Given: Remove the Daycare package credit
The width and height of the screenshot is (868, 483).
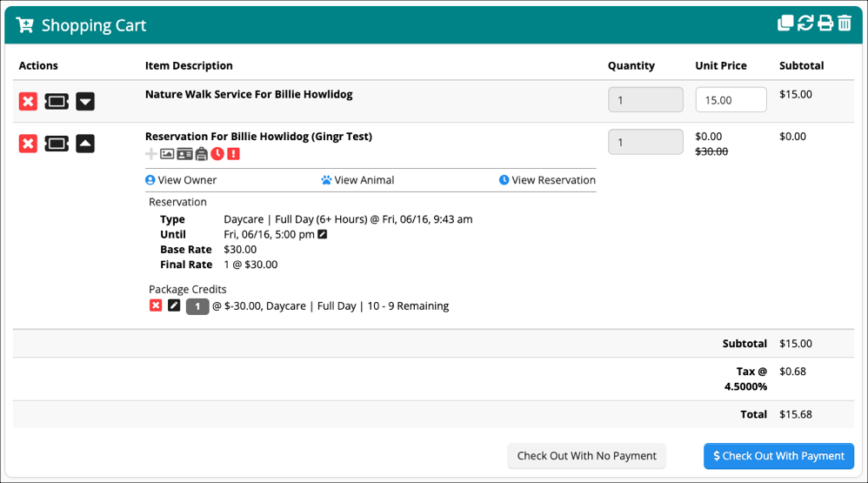Looking at the screenshot, I should pyautogui.click(x=156, y=305).
